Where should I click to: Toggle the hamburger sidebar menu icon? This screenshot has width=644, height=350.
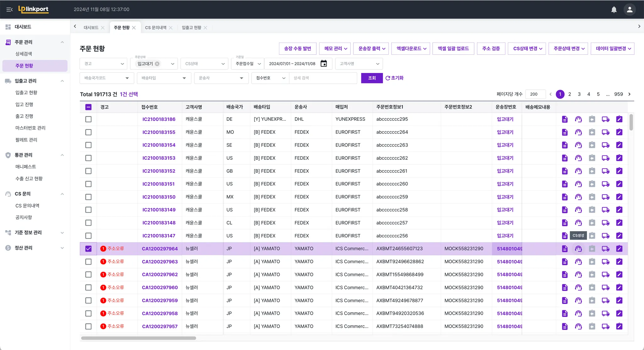click(9, 9)
